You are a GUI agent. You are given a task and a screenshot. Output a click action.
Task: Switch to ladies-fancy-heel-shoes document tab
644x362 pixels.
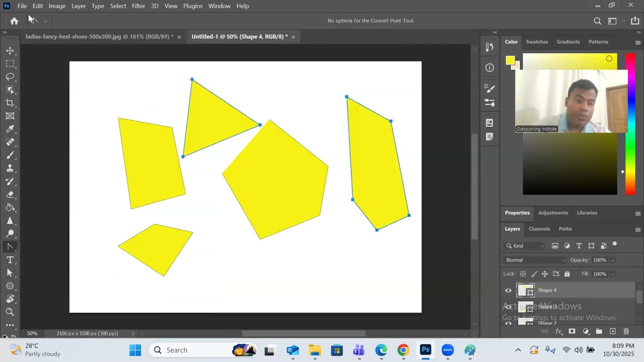click(99, 36)
